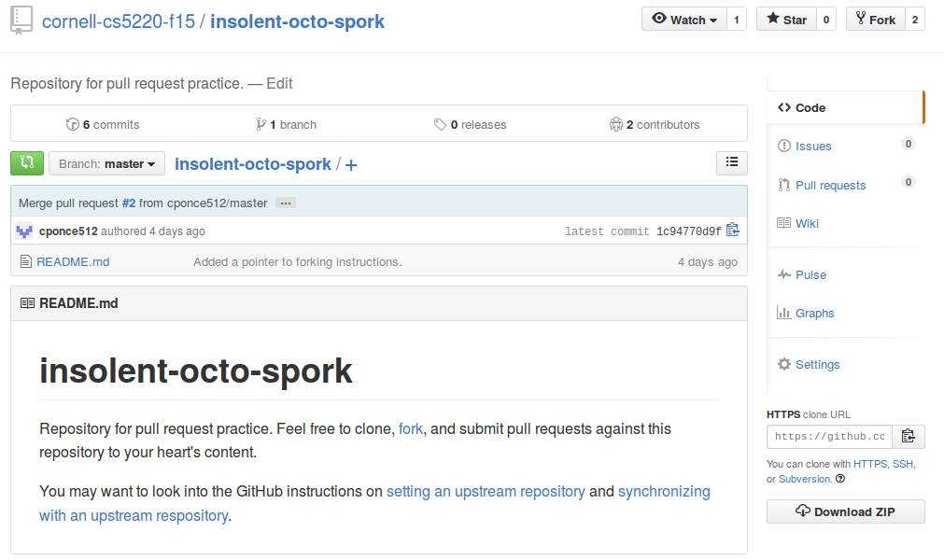The width and height of the screenshot is (944, 560).
Task: Expand the commit message ellipsis
Action: pos(286,203)
